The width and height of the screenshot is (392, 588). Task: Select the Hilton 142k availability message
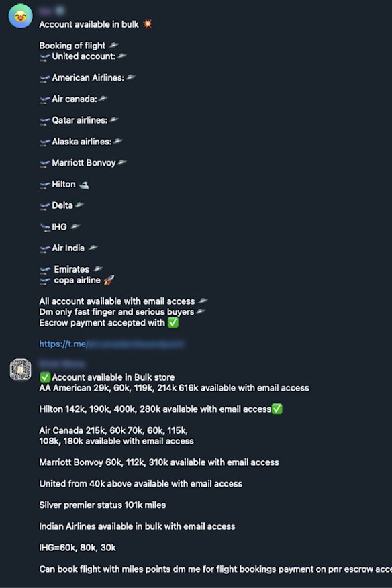click(x=154, y=408)
